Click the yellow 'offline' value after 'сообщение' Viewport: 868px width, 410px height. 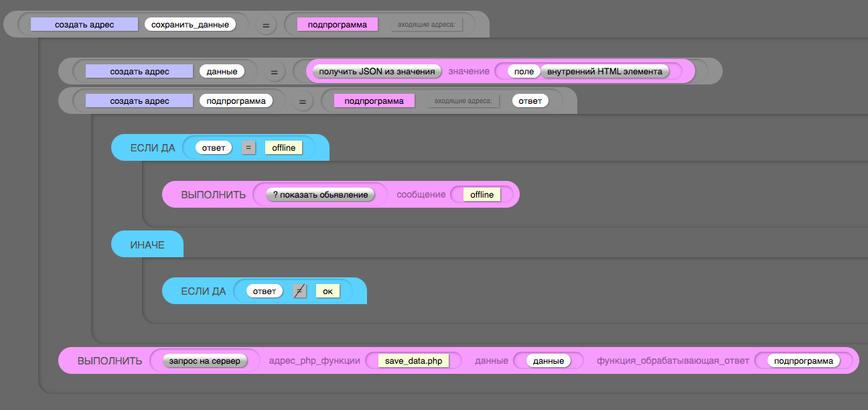(x=482, y=195)
